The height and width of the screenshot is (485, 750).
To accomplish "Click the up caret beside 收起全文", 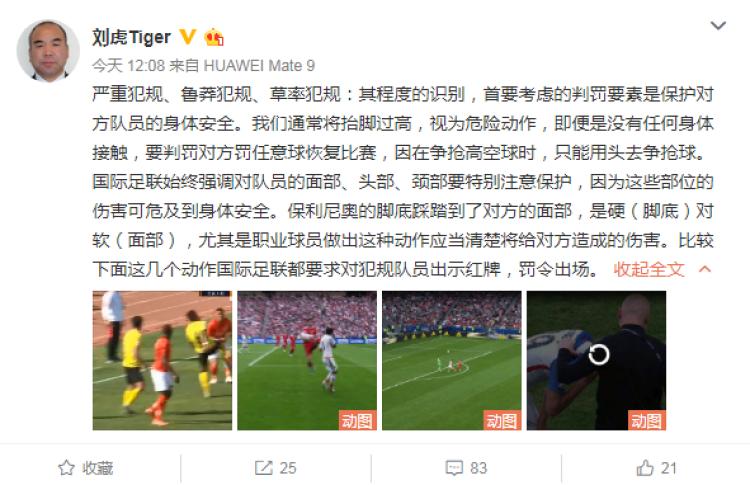I will point(705,269).
